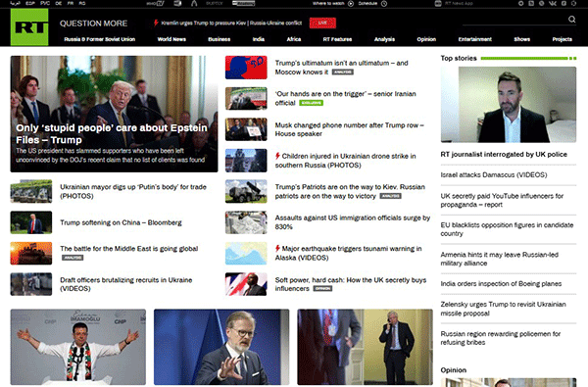Open the VK social media icon

553,3
